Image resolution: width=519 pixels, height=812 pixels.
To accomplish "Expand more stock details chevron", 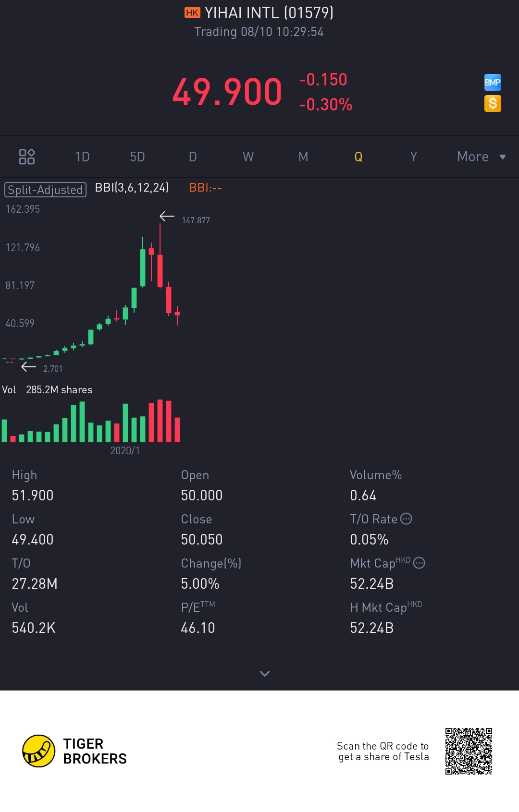I will [264, 673].
